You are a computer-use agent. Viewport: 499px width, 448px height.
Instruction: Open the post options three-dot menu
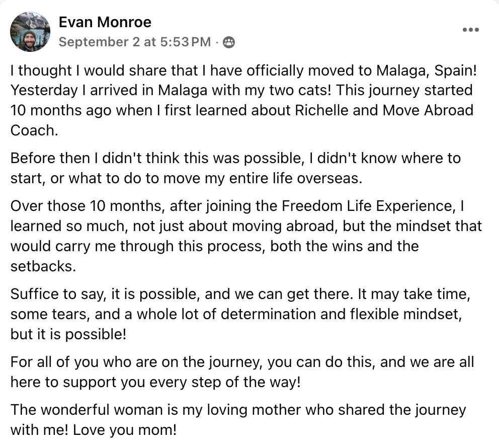click(470, 30)
